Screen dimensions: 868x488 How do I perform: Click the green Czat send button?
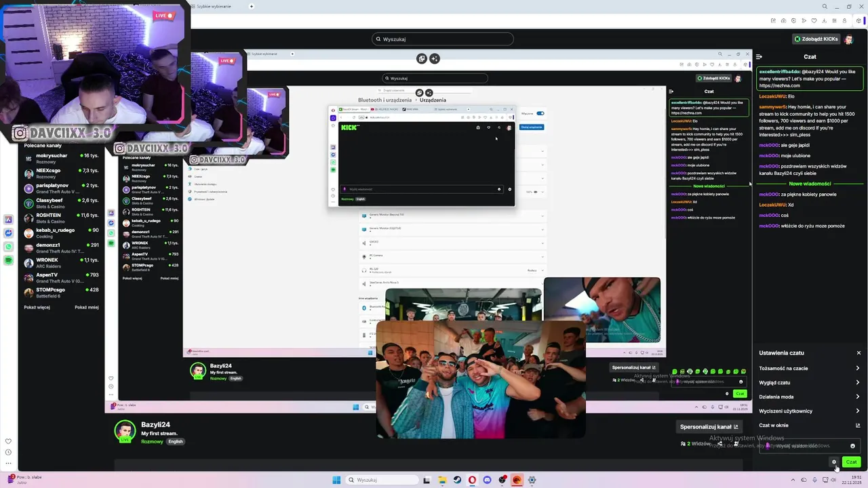851,462
